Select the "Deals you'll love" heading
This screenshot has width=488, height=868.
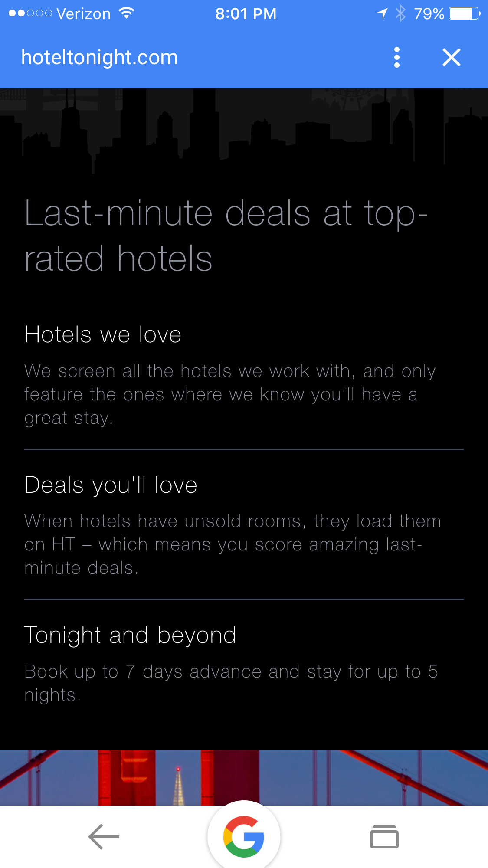point(111,485)
